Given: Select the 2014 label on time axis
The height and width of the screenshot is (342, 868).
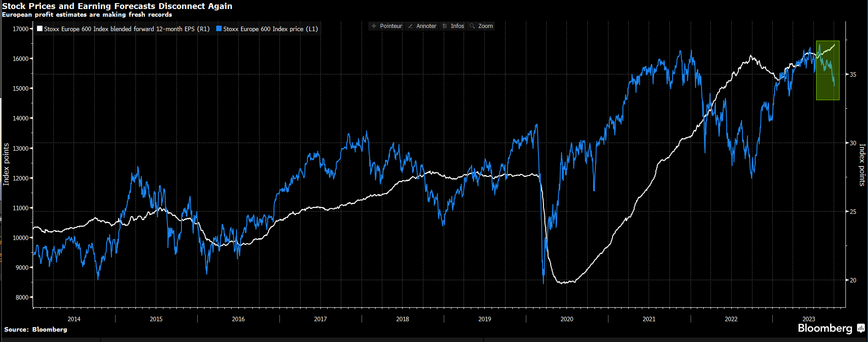Looking at the screenshot, I should tap(74, 319).
